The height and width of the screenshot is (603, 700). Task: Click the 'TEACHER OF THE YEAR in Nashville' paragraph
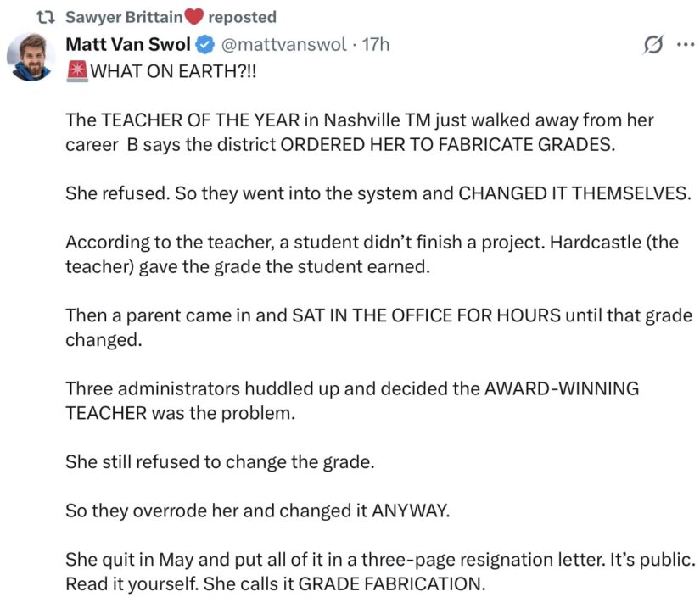point(360,132)
